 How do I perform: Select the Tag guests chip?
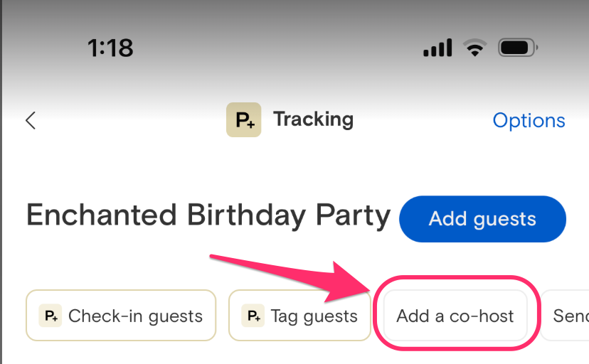pyautogui.click(x=299, y=315)
